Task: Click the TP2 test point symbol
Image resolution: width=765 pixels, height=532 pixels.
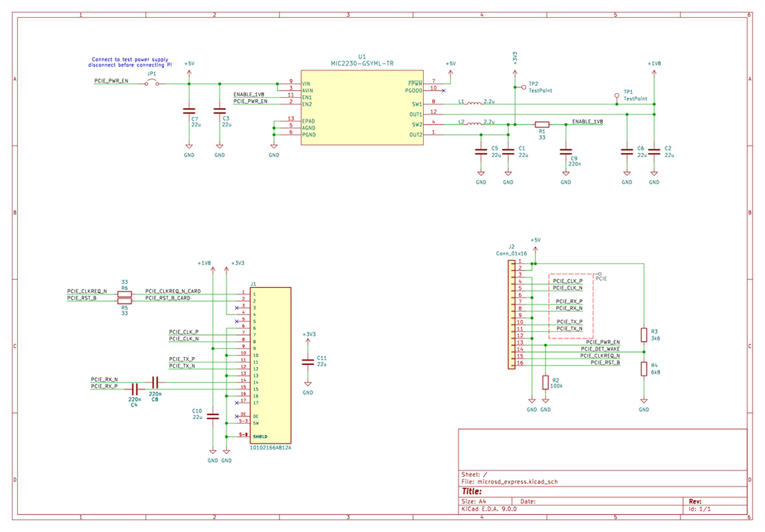Action: [523, 86]
